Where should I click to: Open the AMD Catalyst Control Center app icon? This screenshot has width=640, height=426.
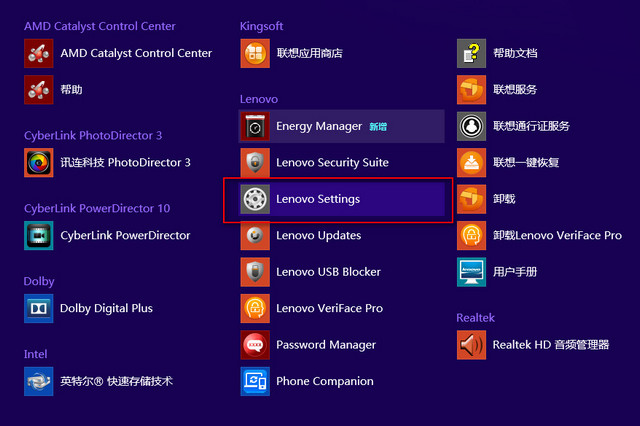click(39, 53)
